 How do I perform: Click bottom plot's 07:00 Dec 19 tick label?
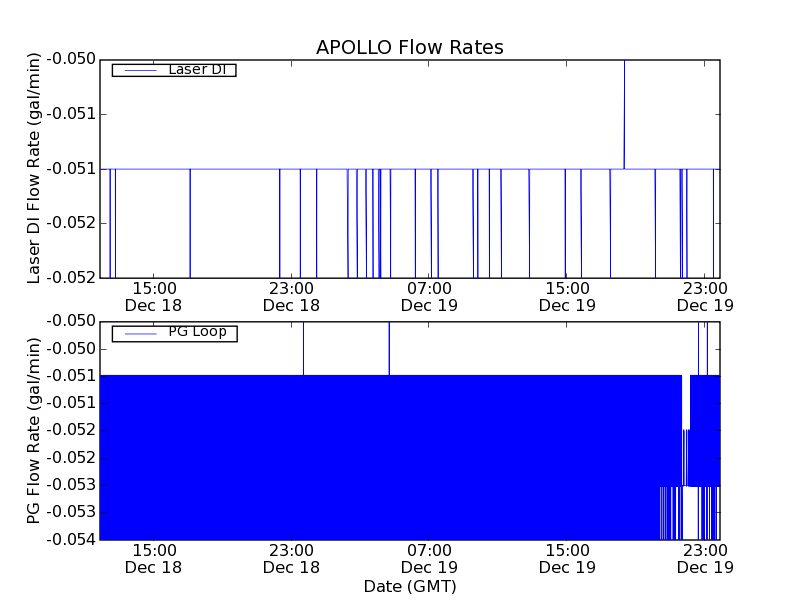(429, 559)
